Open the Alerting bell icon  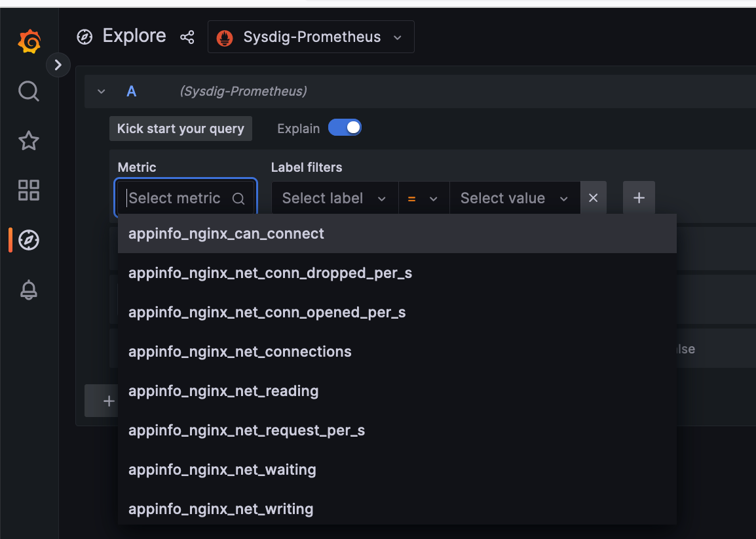coord(28,290)
